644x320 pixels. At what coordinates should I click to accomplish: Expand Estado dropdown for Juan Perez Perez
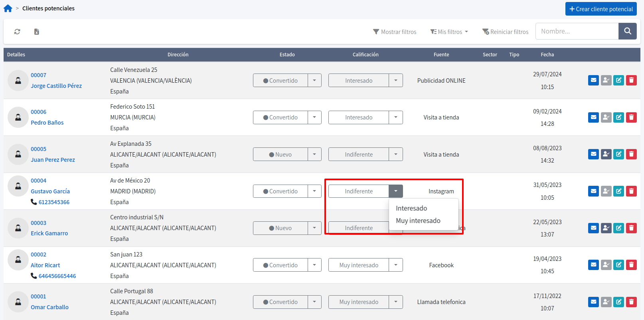point(314,154)
